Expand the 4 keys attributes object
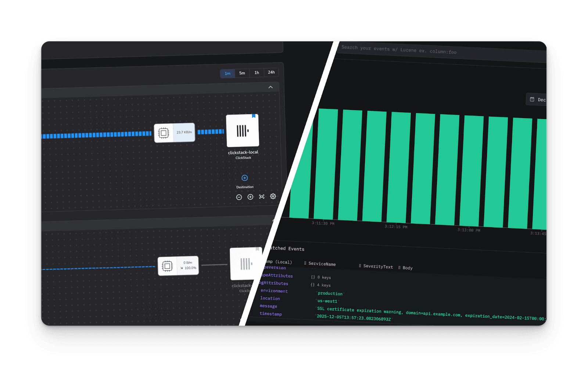Screen dimensions: 588x367 313,285
